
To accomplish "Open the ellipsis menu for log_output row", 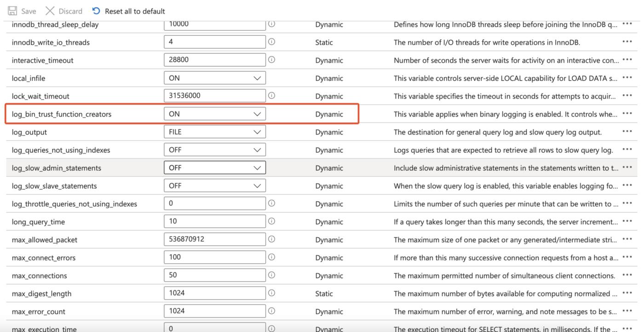I will (627, 132).
